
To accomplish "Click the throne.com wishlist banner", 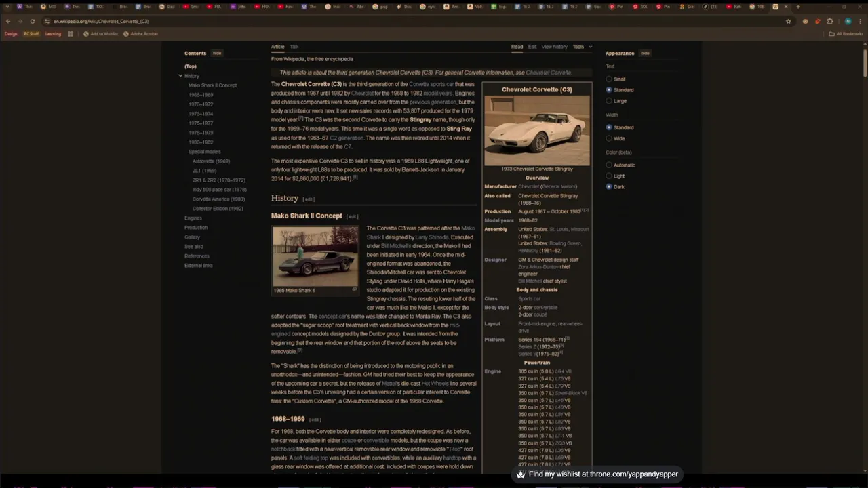I will click(x=597, y=474).
